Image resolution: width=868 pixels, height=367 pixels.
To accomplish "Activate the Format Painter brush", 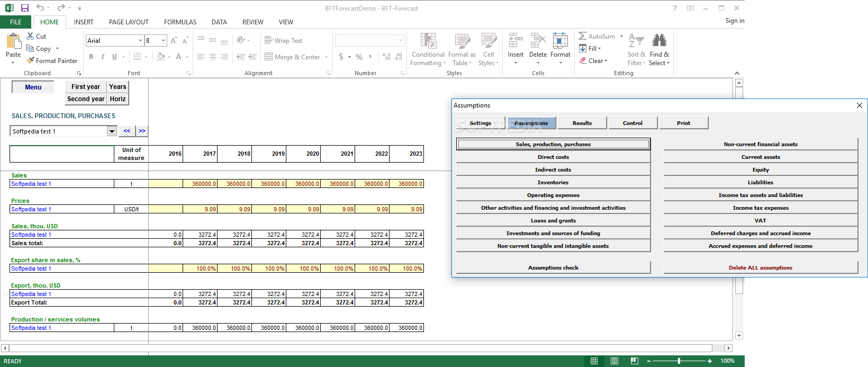I will click(30, 60).
